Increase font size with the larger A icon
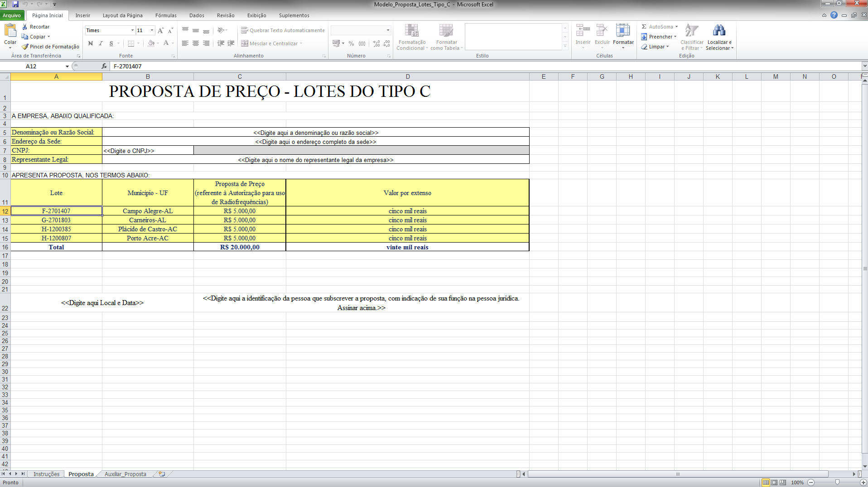868x487 pixels. click(x=160, y=30)
